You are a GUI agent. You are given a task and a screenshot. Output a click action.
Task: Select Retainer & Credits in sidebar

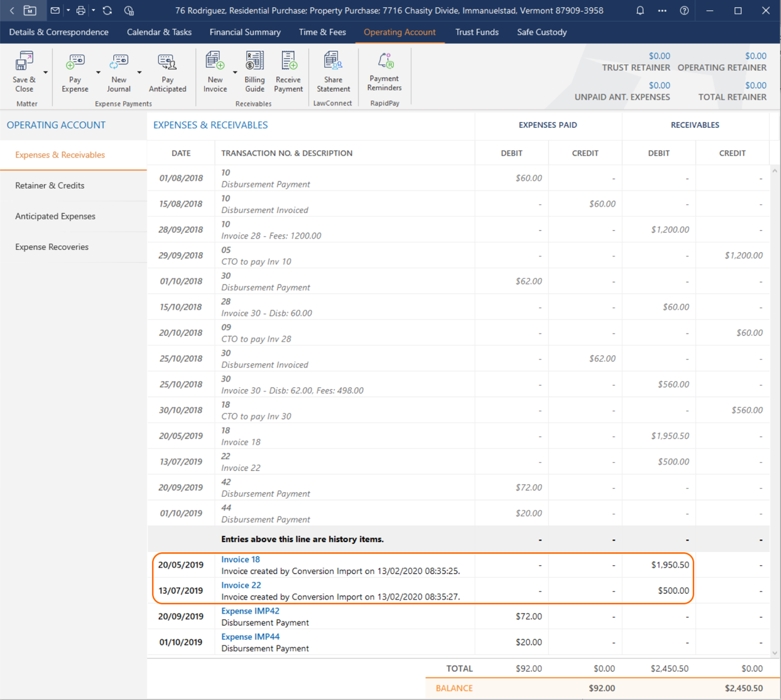(50, 186)
